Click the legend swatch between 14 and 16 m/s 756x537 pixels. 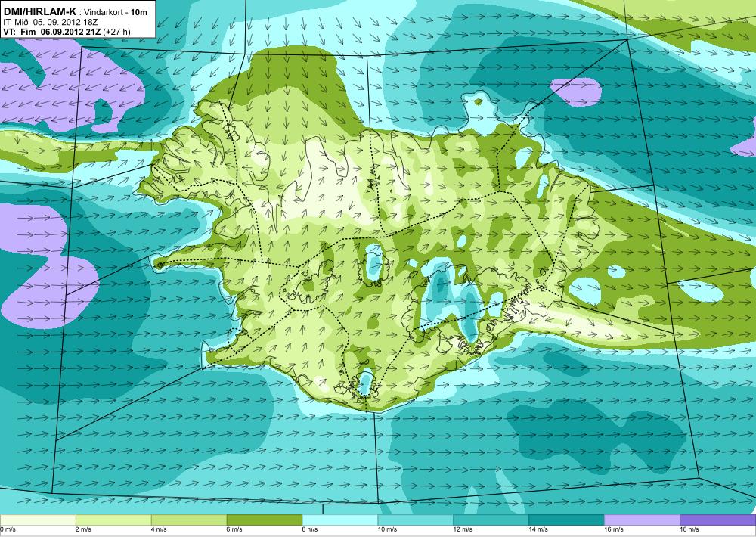coord(566,520)
